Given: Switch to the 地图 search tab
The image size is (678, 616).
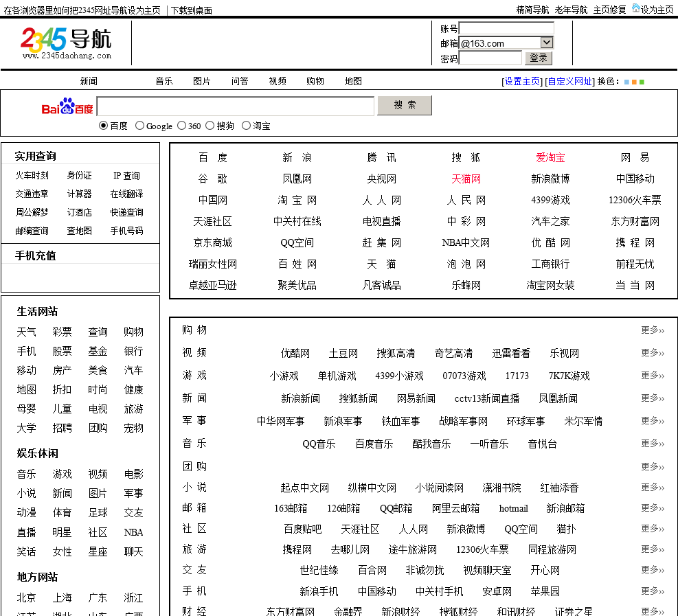Looking at the screenshot, I should coord(353,81).
